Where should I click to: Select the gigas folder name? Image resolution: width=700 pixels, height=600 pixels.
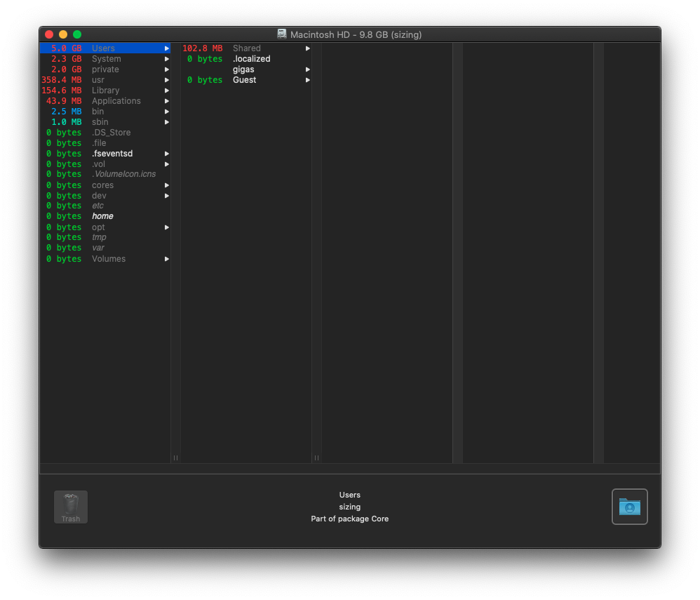243,69
